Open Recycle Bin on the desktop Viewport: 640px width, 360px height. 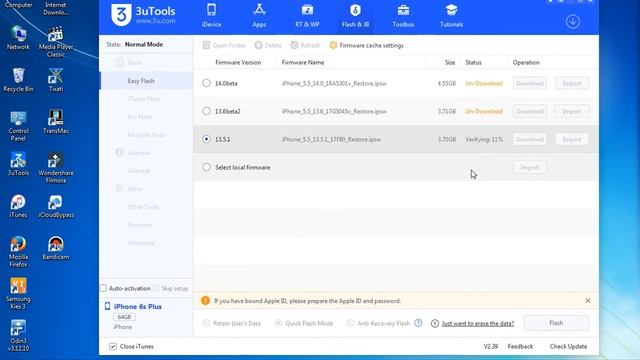click(x=18, y=80)
